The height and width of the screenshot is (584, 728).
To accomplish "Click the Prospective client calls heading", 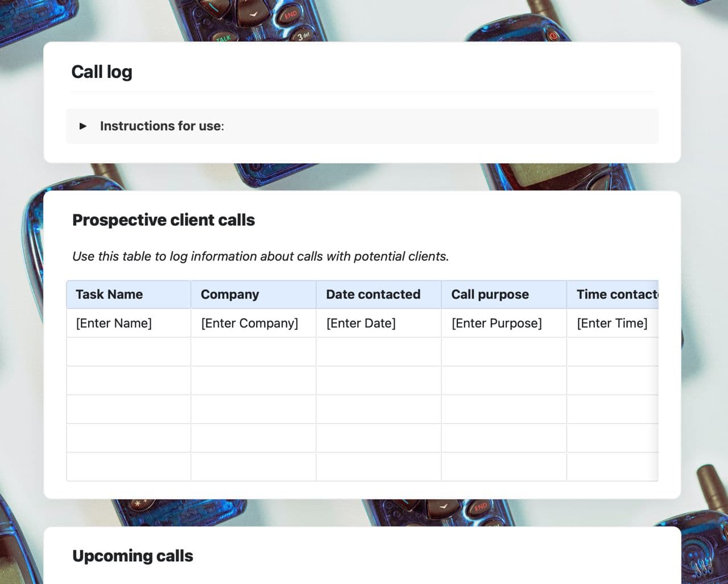I will coord(163,220).
